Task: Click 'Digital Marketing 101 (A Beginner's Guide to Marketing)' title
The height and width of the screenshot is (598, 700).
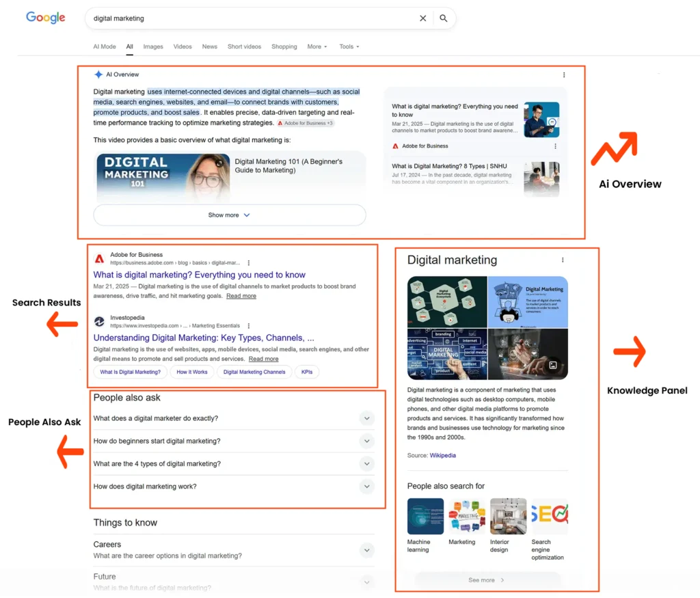Action: coord(288,166)
